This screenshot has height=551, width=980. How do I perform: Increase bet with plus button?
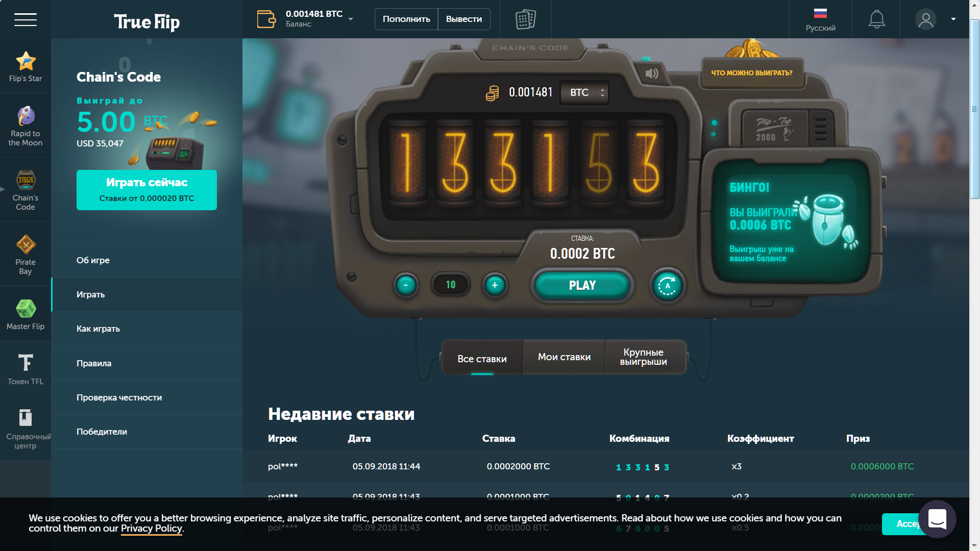click(495, 285)
